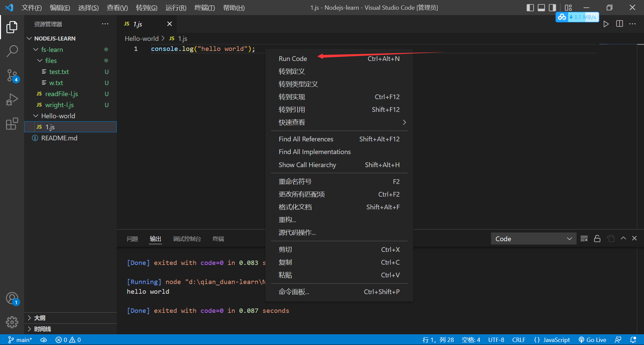Image resolution: width=644 pixels, height=345 pixels.
Task: Select Run Code in context menu
Action: (x=339, y=59)
